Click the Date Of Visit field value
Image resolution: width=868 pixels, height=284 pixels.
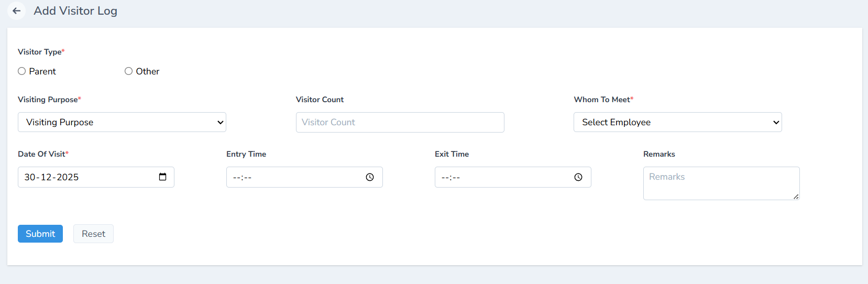[51, 177]
